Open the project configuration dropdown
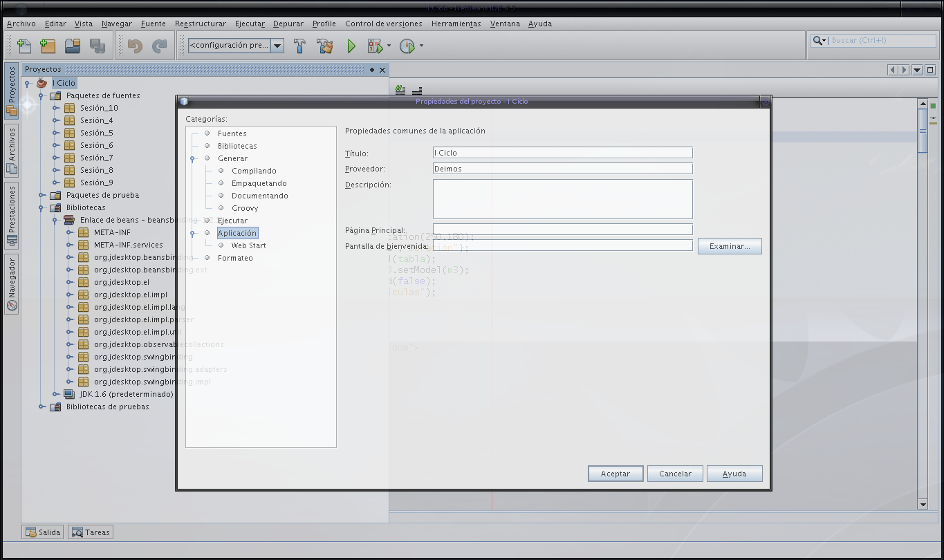 pos(277,46)
